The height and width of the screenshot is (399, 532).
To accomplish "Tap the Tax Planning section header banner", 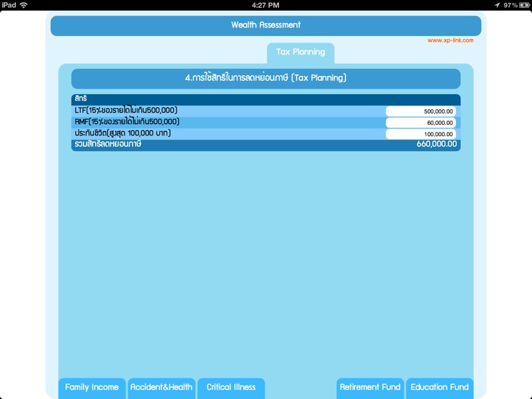I will [x=266, y=78].
